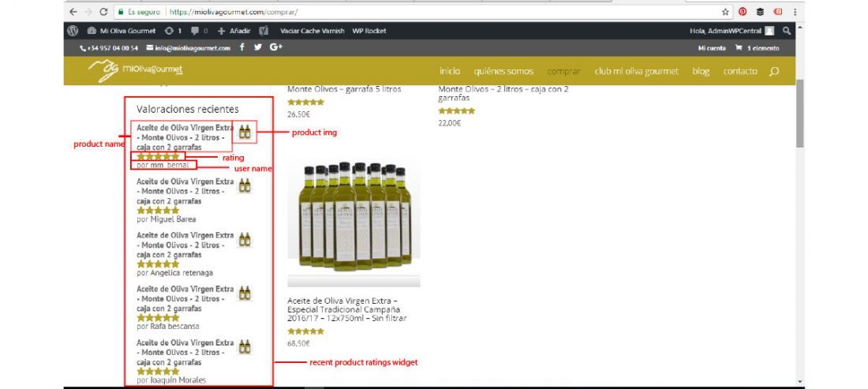
Task: Open the site's Google Plus icon
Action: 275,47
